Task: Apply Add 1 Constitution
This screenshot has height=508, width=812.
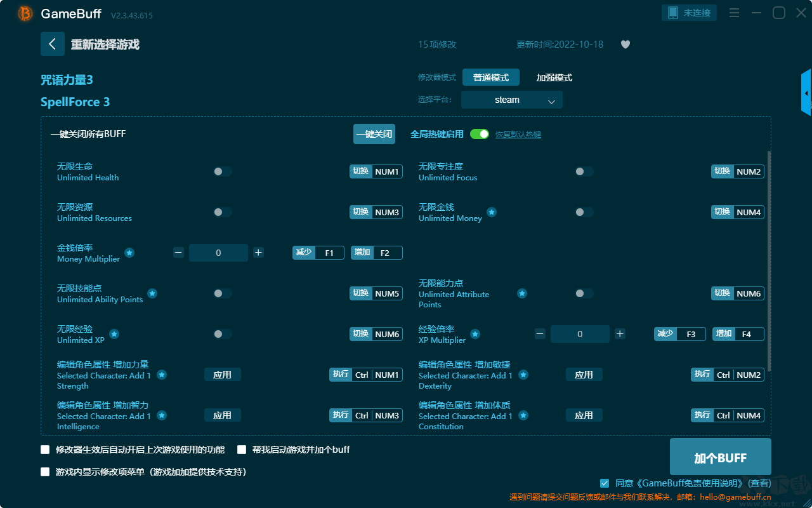Action: tap(584, 415)
